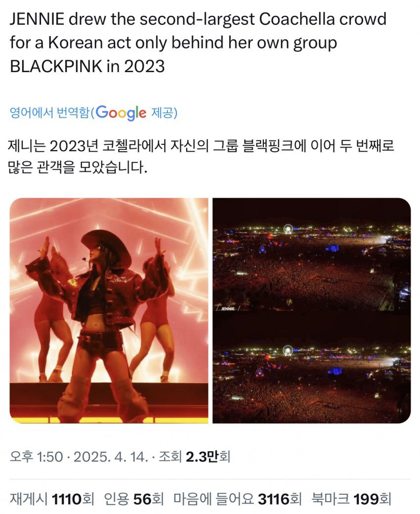Image resolution: width=420 pixels, height=514 pixels.
Task: Open the Jennie stage performance photo
Action: coord(109,310)
